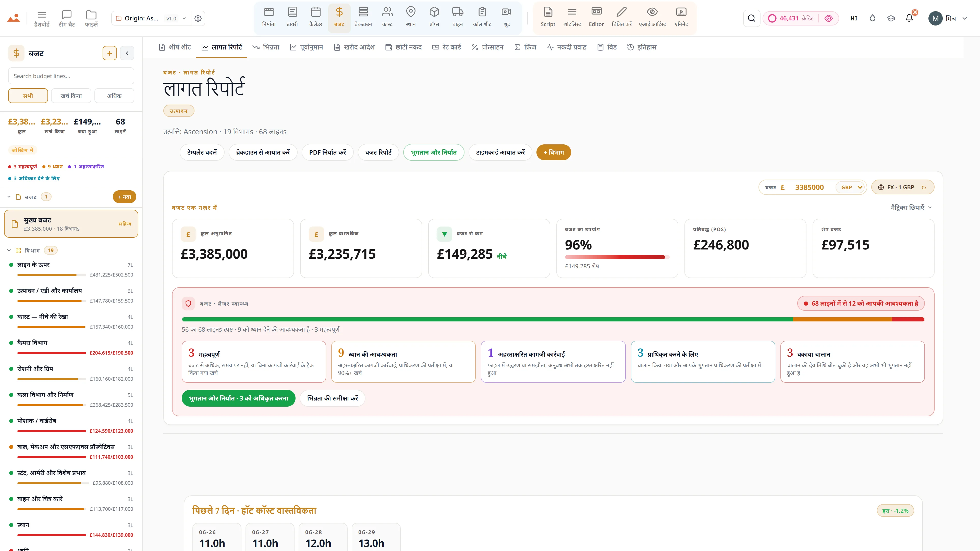The image size is (980, 551).
Task: Click the Search budget lines field
Action: (x=71, y=76)
